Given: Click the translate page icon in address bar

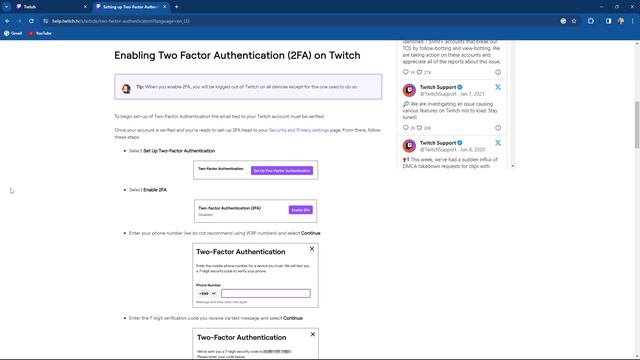Looking at the screenshot, I should [x=563, y=21].
